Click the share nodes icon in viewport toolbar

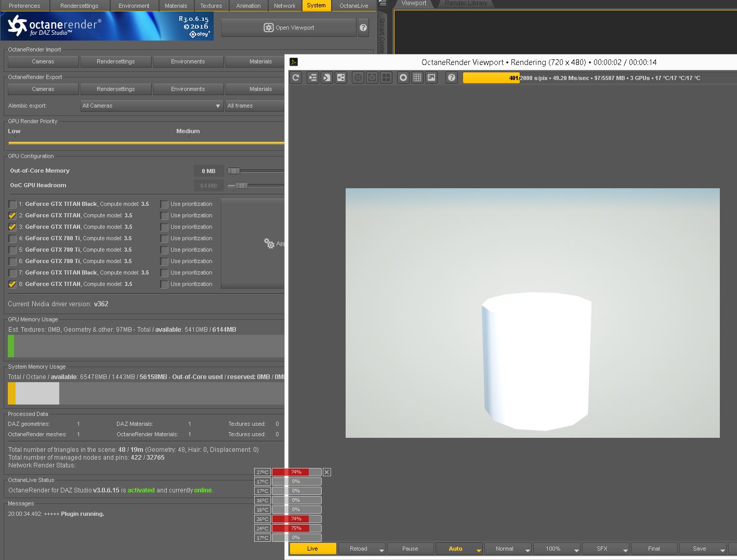[x=341, y=77]
